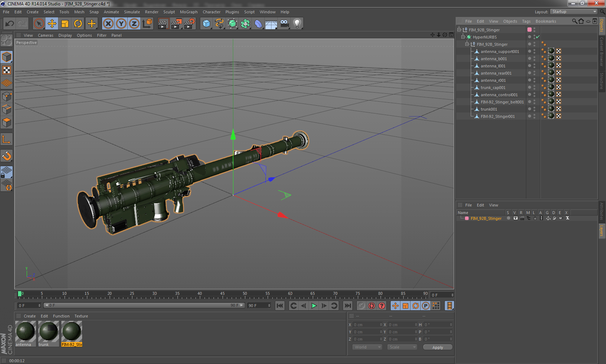
Task: Render the active view with clapperboard icon
Action: point(163,24)
